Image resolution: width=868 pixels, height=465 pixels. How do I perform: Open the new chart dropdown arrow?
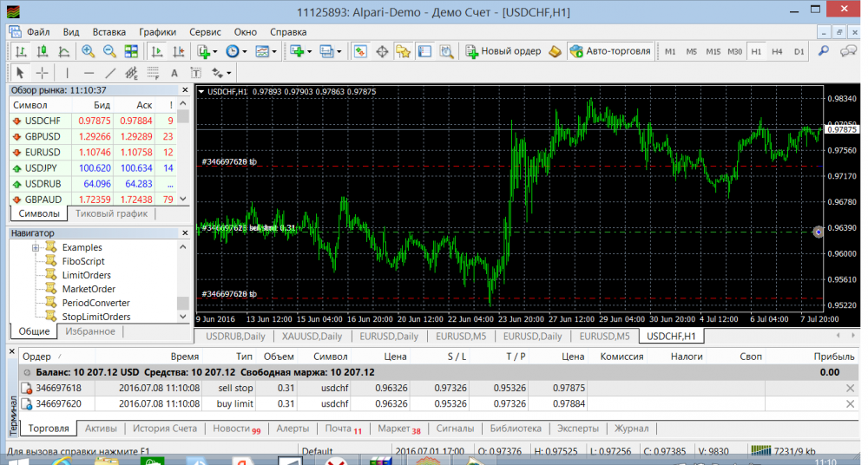310,51
